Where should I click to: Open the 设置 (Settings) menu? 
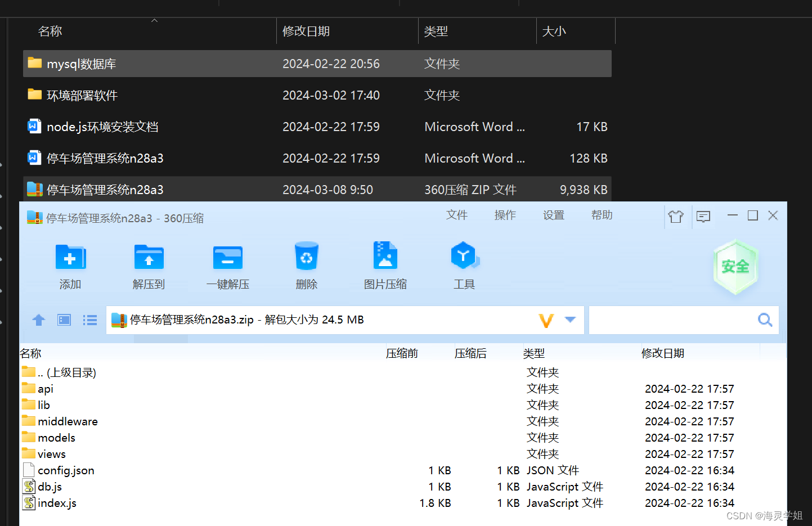coord(553,215)
